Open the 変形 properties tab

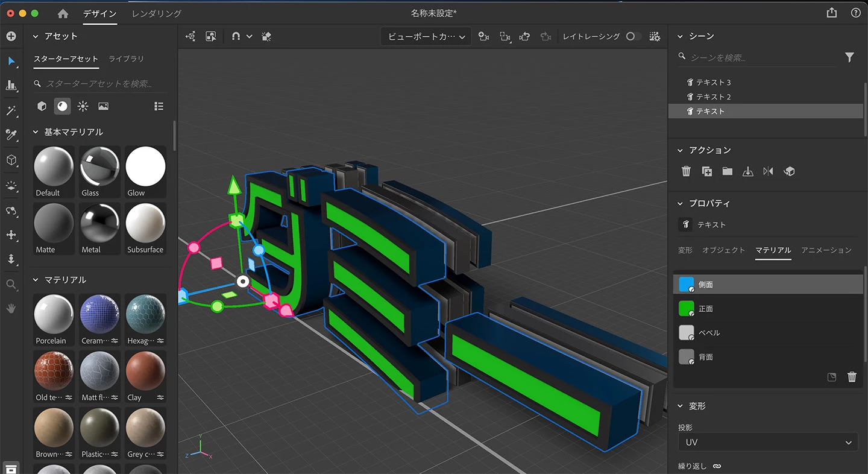[685, 250]
